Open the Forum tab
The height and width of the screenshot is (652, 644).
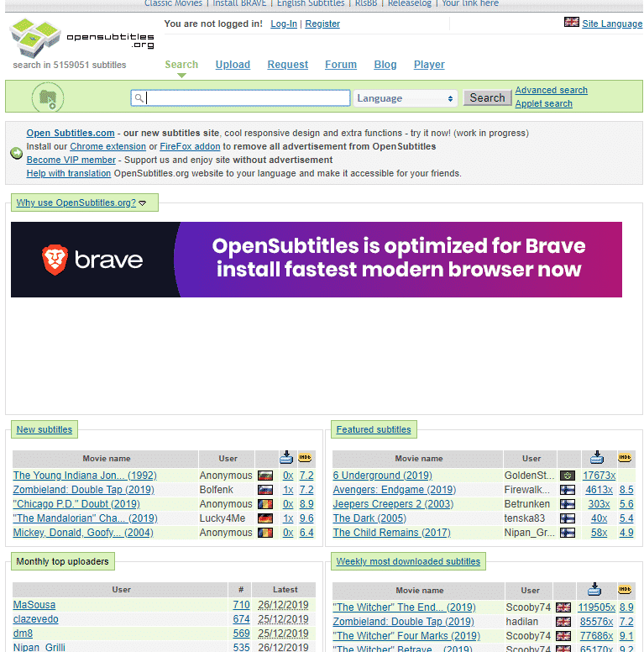[x=340, y=65]
